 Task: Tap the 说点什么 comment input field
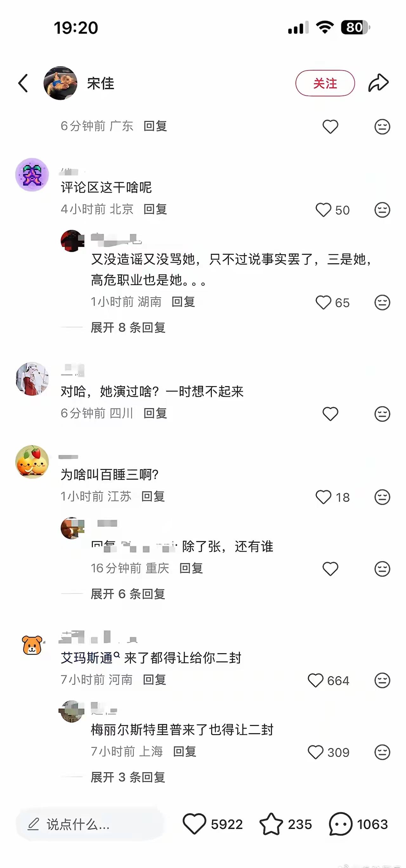[90, 824]
